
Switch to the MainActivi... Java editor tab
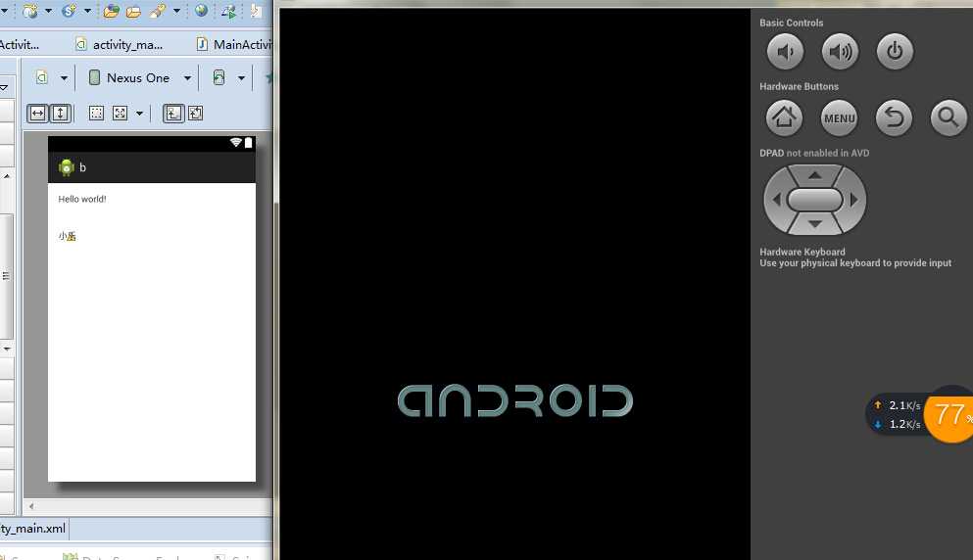tap(234, 44)
